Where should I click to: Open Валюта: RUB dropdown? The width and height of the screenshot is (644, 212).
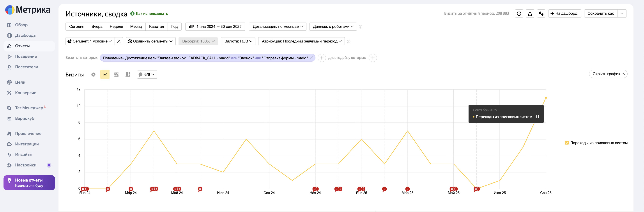238,41
